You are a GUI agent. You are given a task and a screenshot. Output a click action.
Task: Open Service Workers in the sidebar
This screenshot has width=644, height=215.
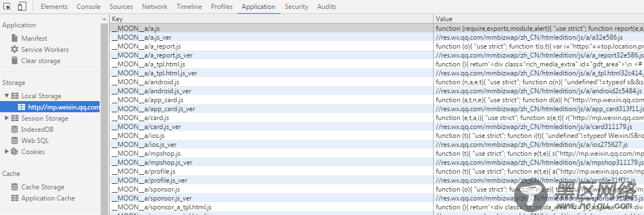tap(45, 49)
